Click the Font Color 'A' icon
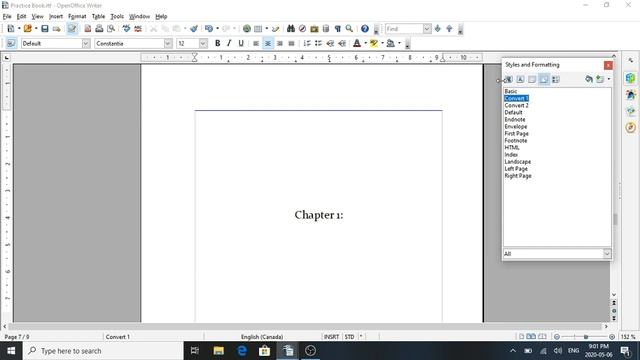 coord(357,43)
